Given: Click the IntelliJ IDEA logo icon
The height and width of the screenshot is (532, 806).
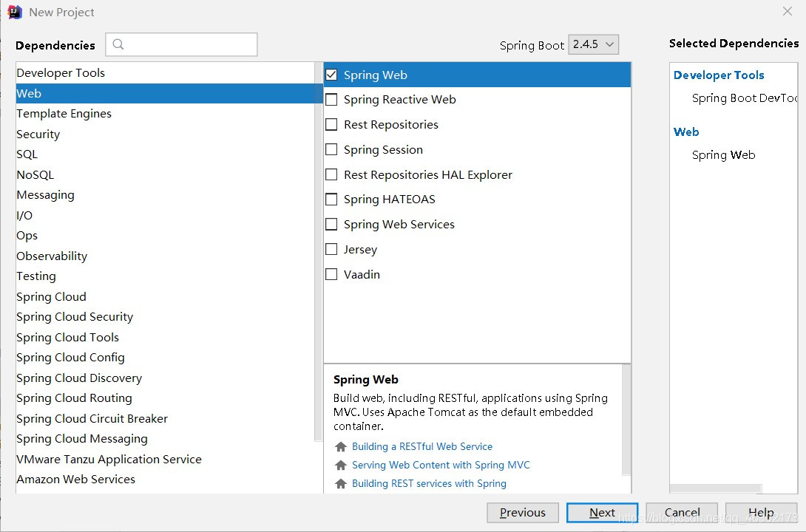Looking at the screenshot, I should pos(14,12).
